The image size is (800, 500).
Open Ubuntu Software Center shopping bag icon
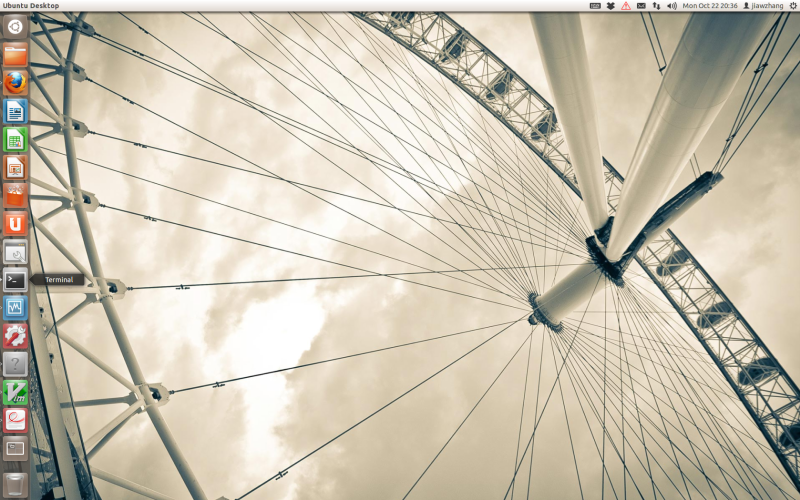[x=15, y=195]
